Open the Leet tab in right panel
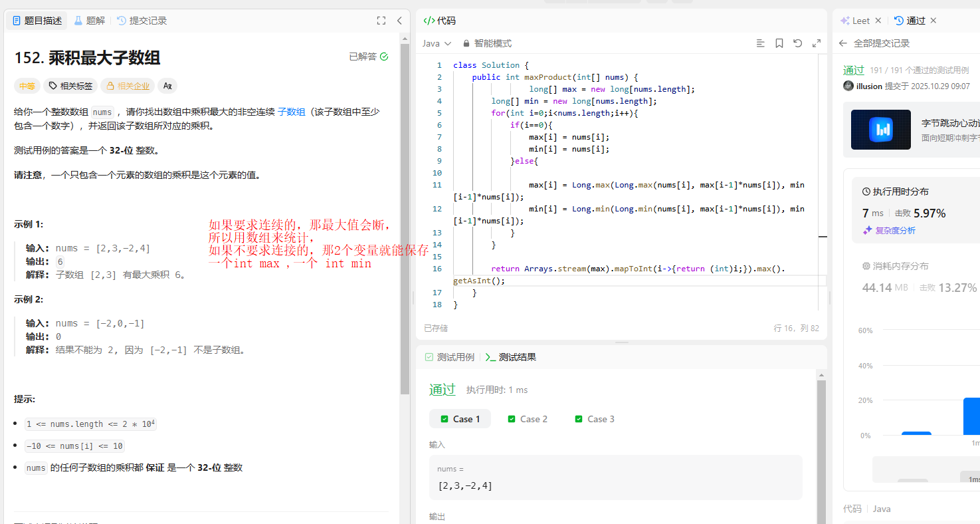Image resolution: width=980 pixels, height=524 pixels. [x=855, y=21]
